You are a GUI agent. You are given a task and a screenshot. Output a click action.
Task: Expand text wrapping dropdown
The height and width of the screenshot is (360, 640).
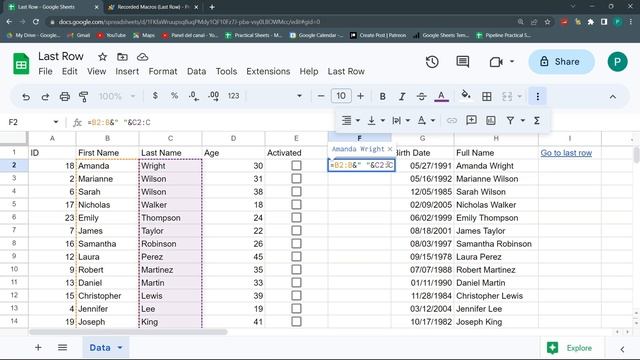[x=408, y=120]
